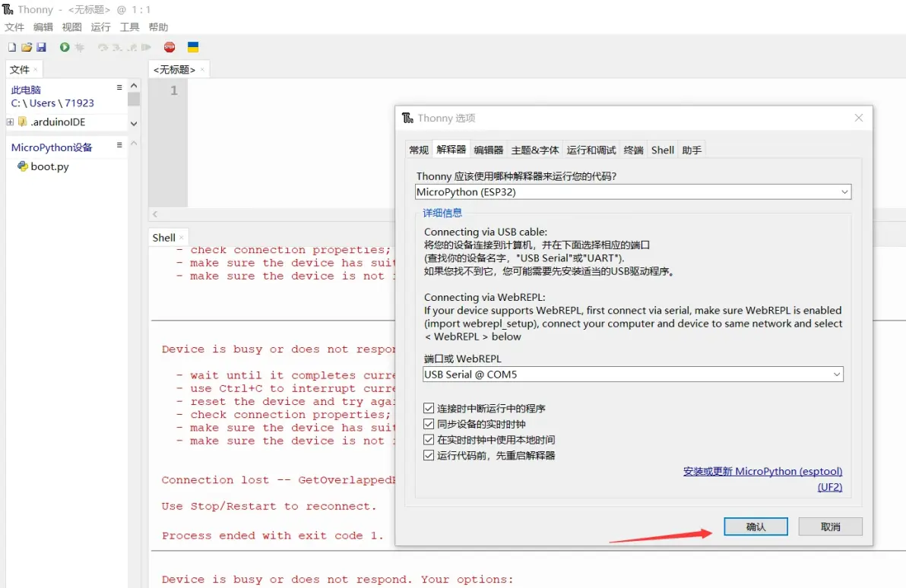Confirm options with the 确认 button
This screenshot has width=906, height=588.
click(x=756, y=526)
